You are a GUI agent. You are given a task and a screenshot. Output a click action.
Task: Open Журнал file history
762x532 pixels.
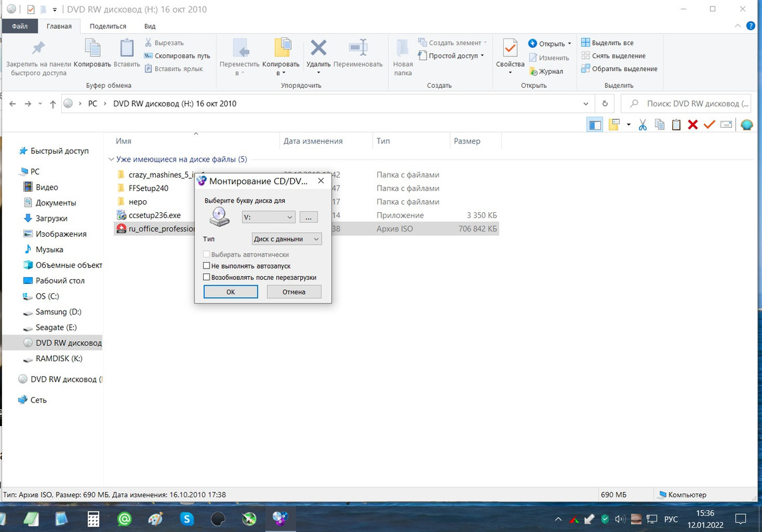click(x=546, y=71)
